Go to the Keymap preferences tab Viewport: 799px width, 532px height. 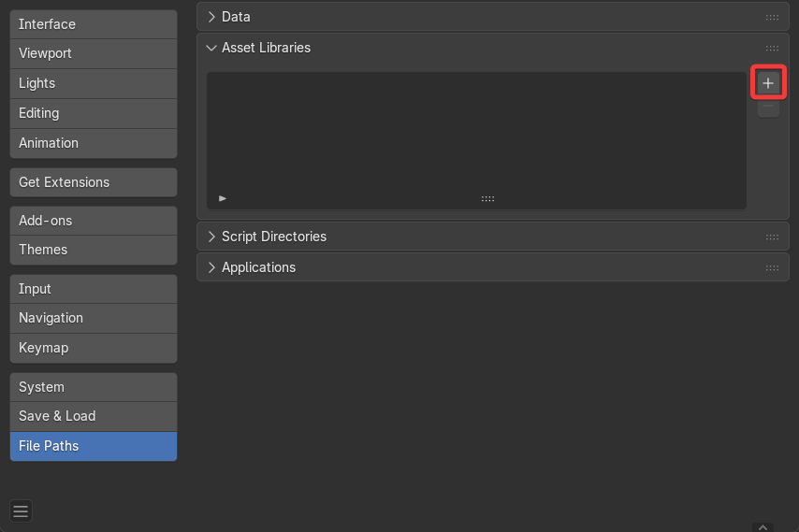point(93,348)
